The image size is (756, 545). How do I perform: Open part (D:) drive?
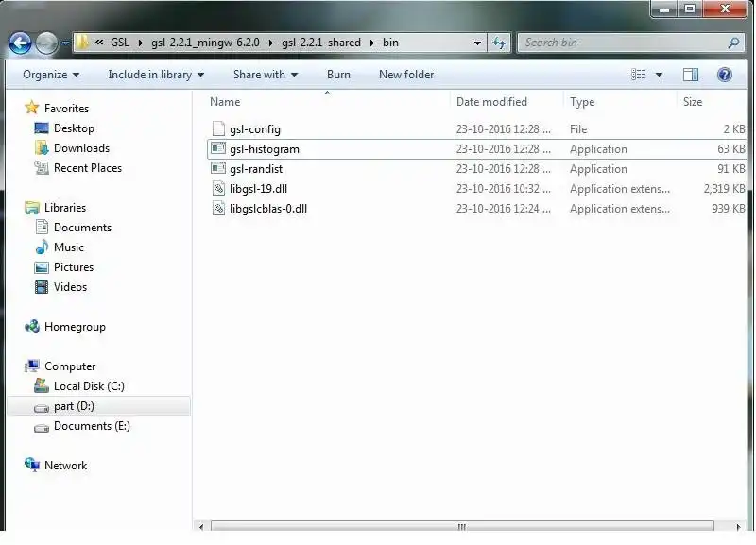pos(74,406)
